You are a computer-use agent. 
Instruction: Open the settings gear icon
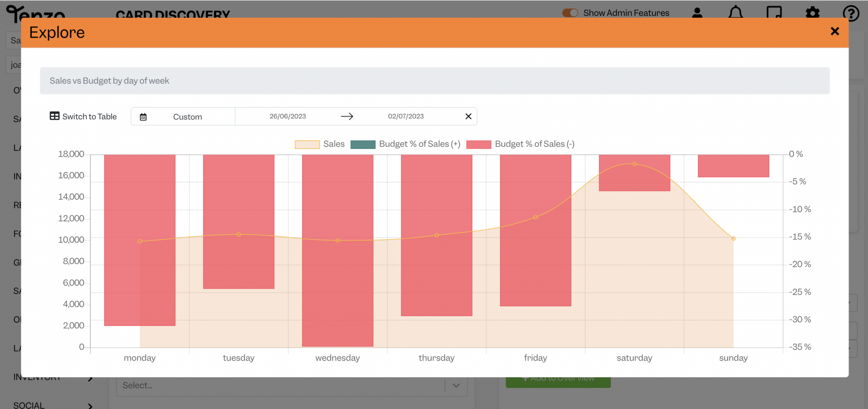[x=812, y=13]
